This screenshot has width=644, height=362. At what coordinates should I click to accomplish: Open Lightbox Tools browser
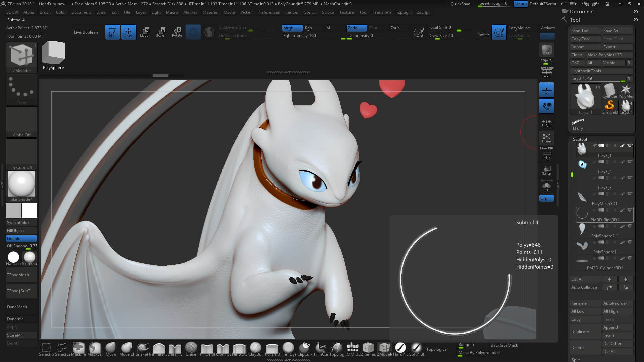coord(586,71)
